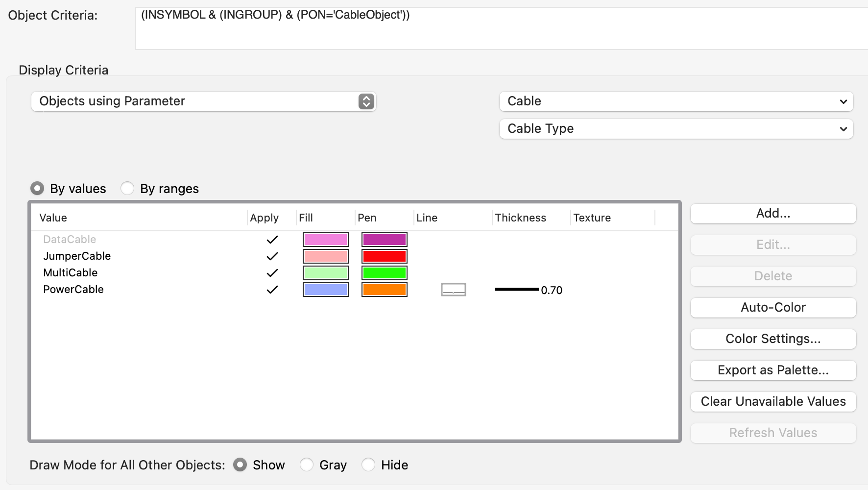Toggle the Apply checkmark for PowerCable
Screen dimensions: 868x490
coord(272,290)
